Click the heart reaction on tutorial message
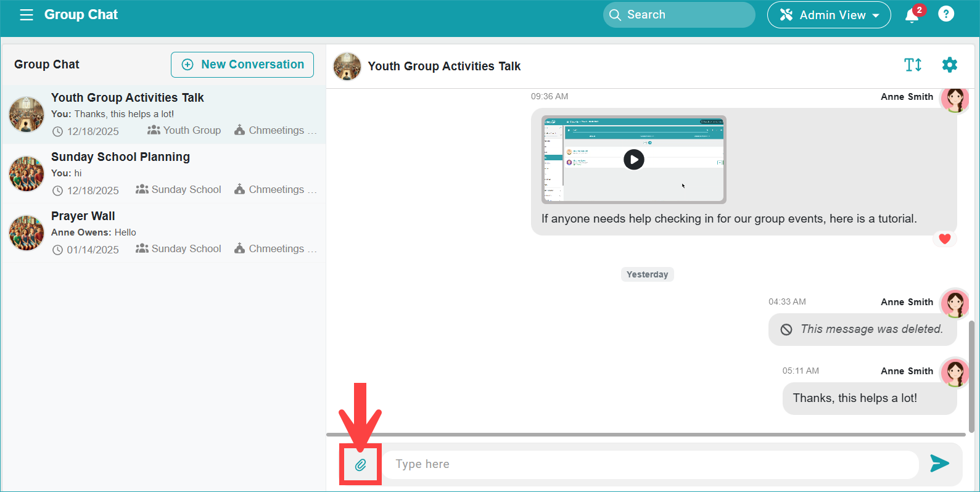 [944, 239]
